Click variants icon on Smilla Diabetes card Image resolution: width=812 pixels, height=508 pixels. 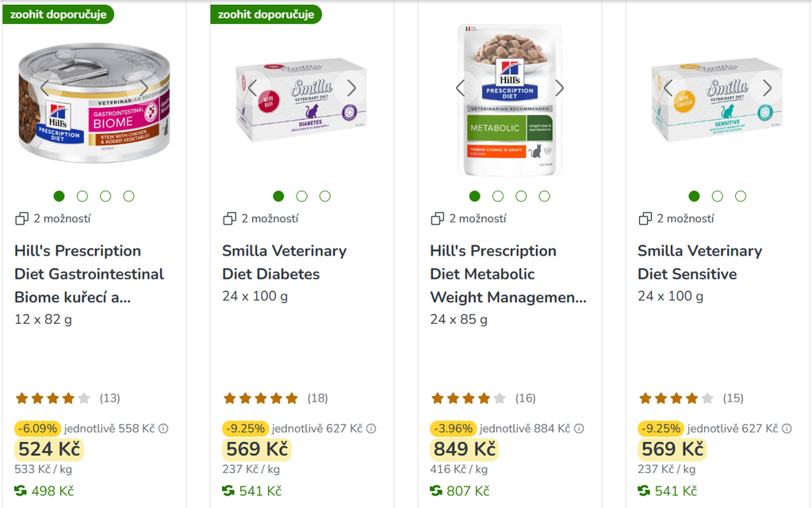click(x=229, y=219)
